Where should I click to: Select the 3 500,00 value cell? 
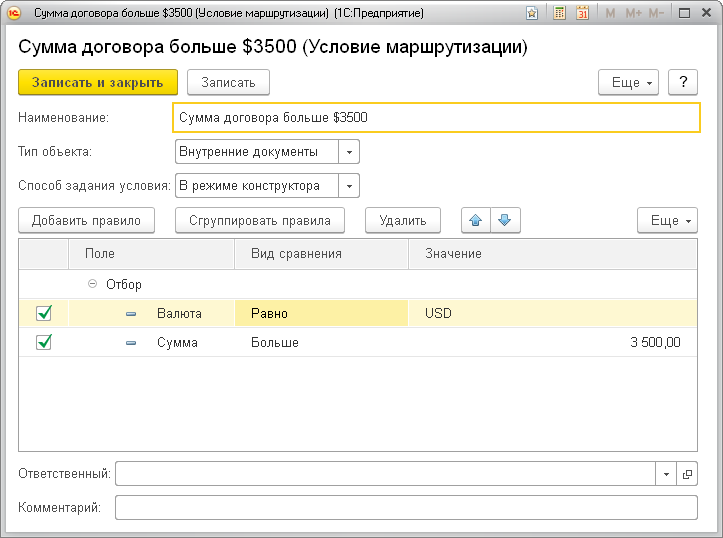tap(552, 343)
